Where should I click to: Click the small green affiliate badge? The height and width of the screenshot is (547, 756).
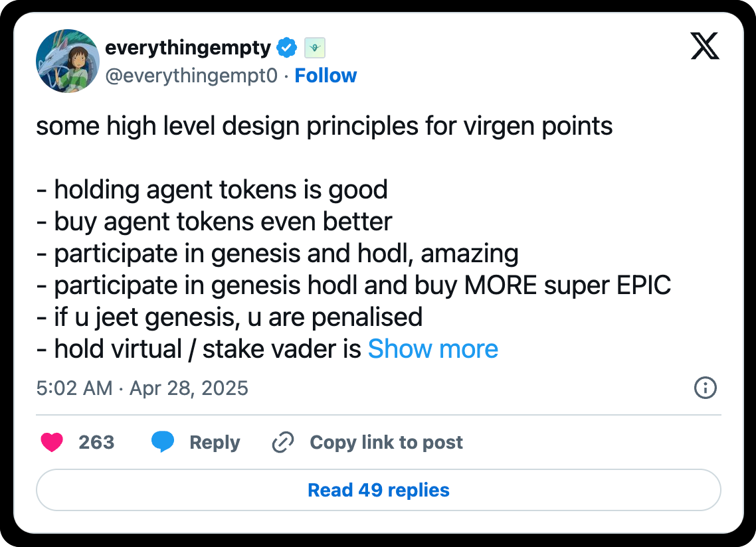coord(314,48)
